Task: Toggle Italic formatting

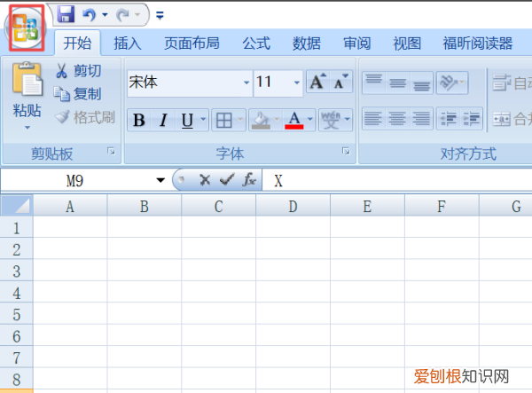Action: [x=163, y=121]
